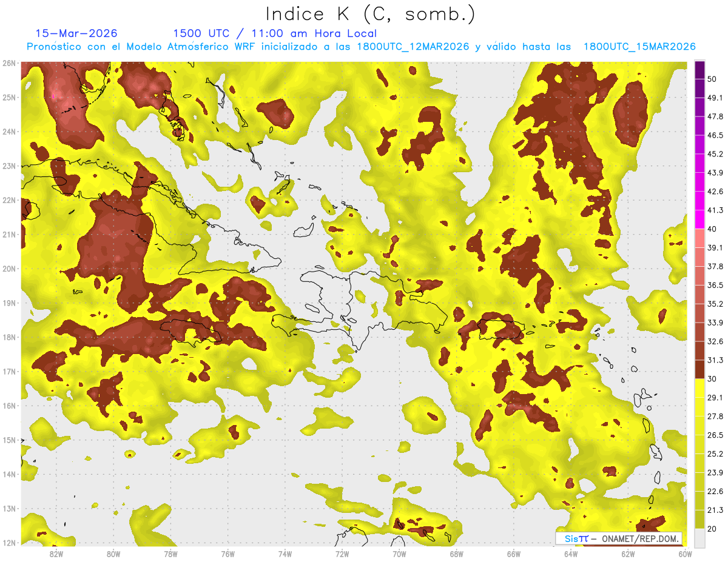Click the 25N latitude label
This screenshot has height=562, width=728.
pos(9,98)
